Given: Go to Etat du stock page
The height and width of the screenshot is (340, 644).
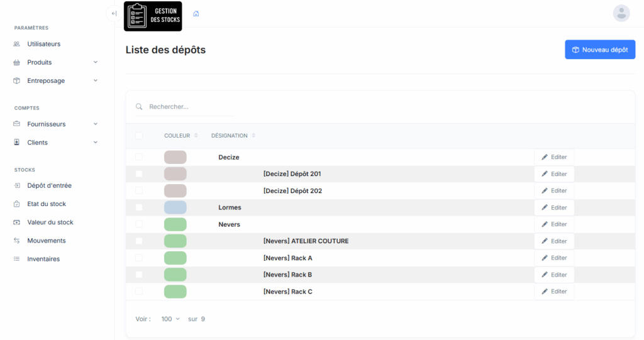Looking at the screenshot, I should tap(47, 204).
